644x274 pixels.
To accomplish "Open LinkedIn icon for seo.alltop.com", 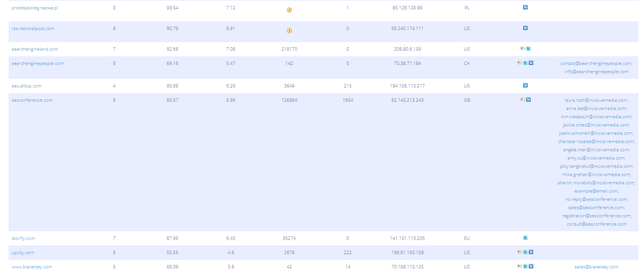I will (x=525, y=85).
